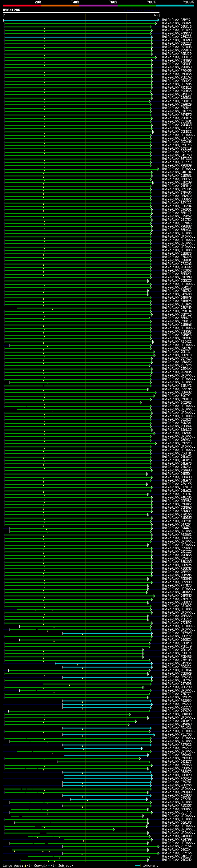Image resolution: width=197 pixels, height=868 pixels.
Task: Select label UniRef100_P37164
Action: tap(177, 846)
